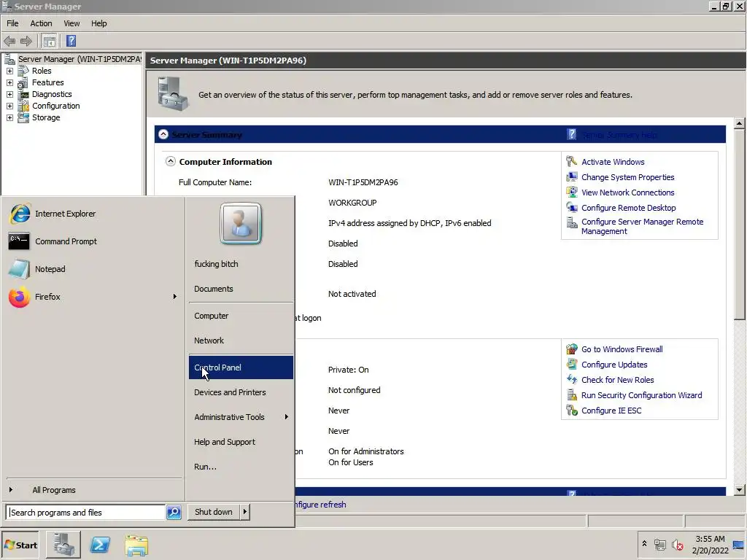Launch Command Prompt from Start menu

93,241
